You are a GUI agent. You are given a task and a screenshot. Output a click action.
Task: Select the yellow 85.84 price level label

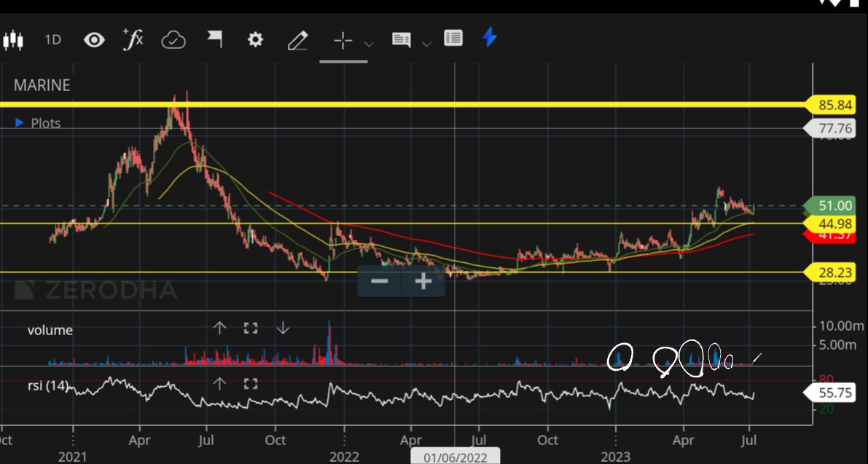tap(835, 105)
